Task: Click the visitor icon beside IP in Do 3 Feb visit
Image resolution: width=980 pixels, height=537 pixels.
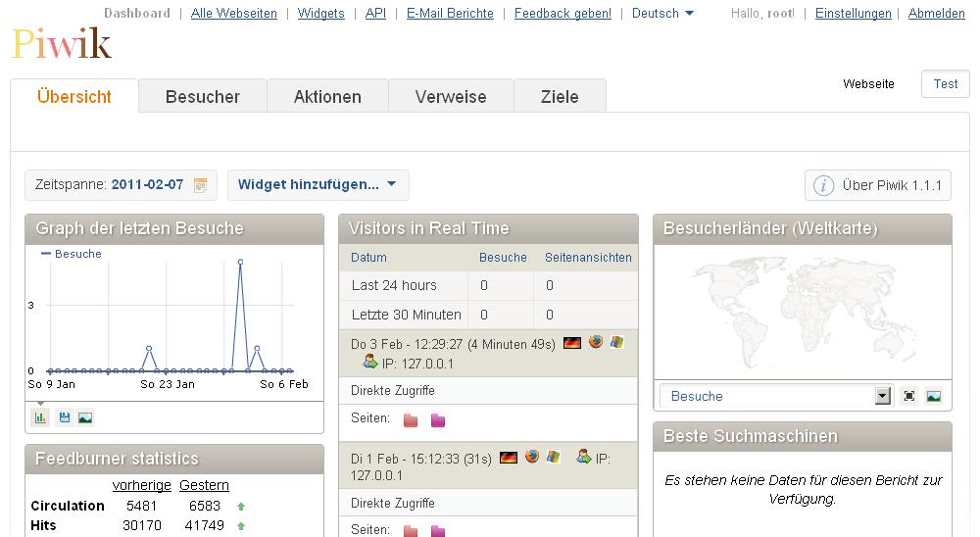Action: (x=370, y=362)
